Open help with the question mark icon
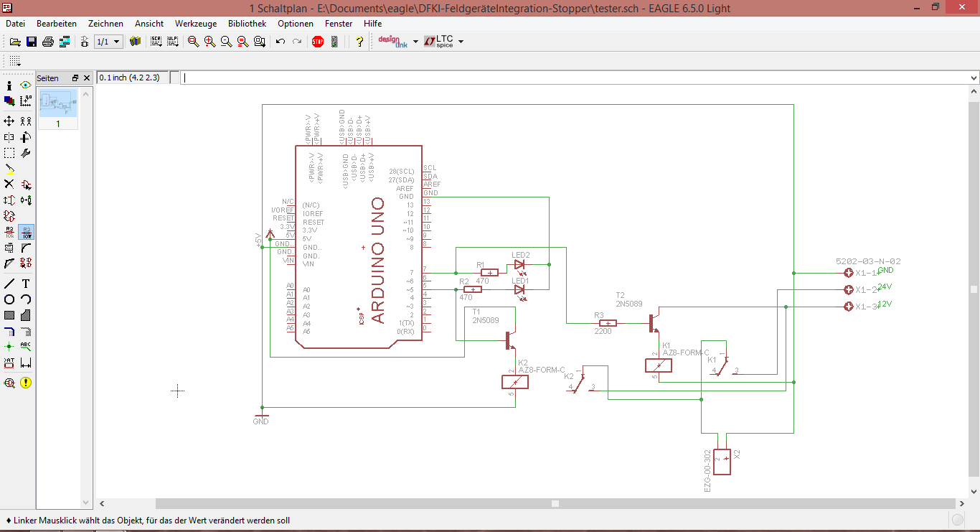The image size is (980, 532). click(359, 42)
